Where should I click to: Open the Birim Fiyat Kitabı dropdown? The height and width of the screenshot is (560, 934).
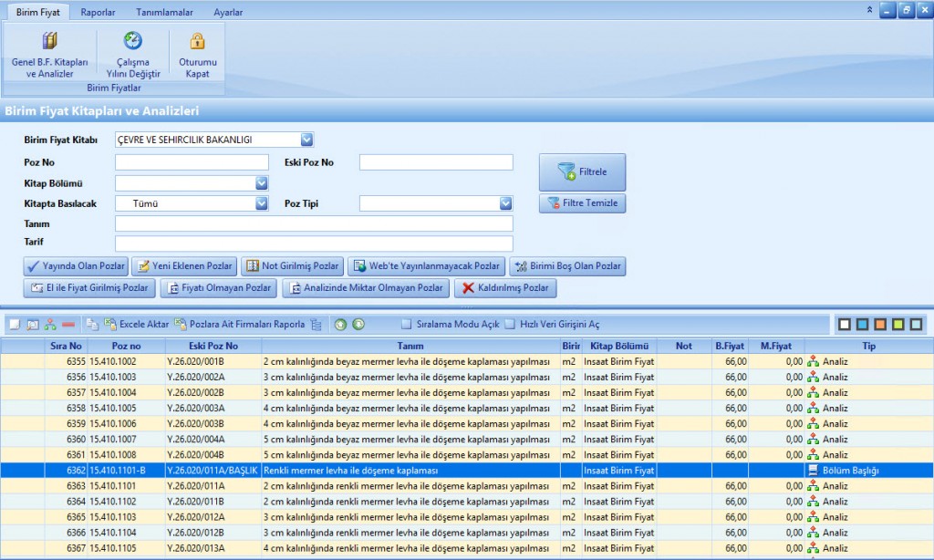(306, 140)
